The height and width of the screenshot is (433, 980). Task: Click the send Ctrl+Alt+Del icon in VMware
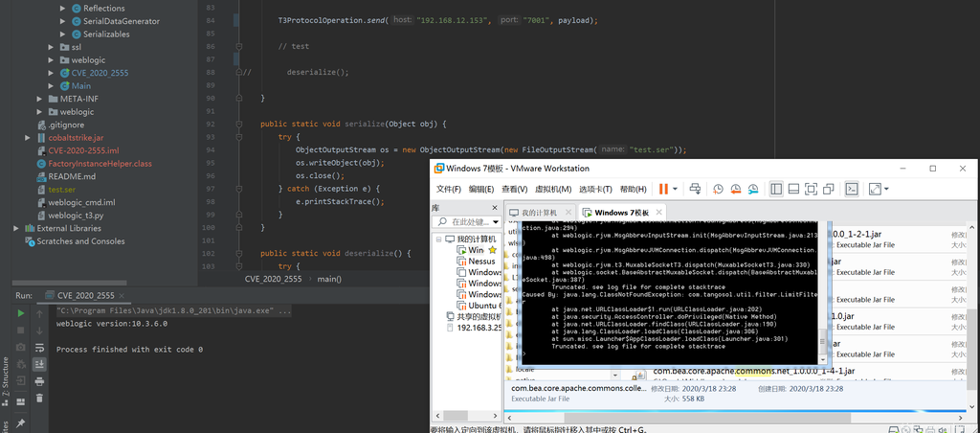[696, 190]
